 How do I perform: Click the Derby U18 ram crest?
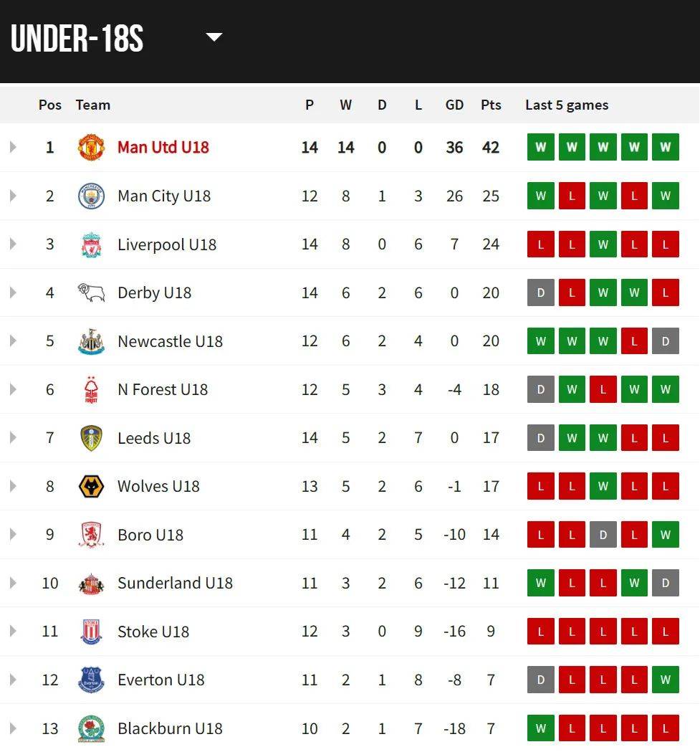tap(91, 292)
